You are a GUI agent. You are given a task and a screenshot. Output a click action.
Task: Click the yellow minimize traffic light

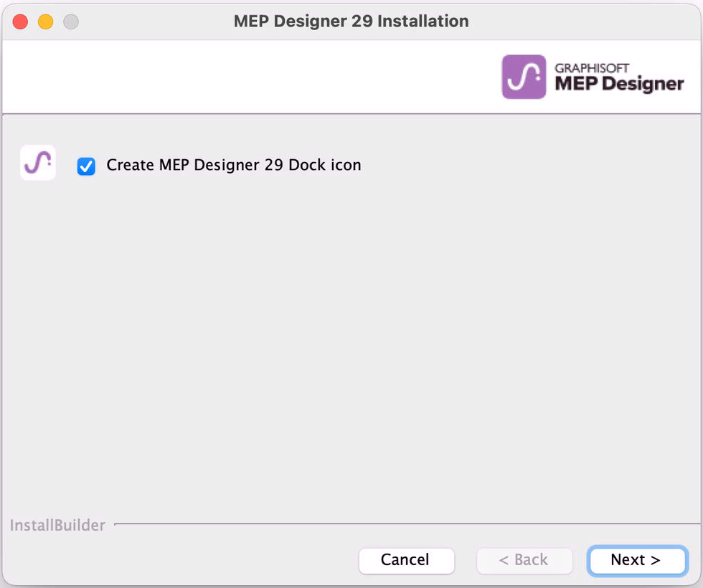click(x=45, y=22)
